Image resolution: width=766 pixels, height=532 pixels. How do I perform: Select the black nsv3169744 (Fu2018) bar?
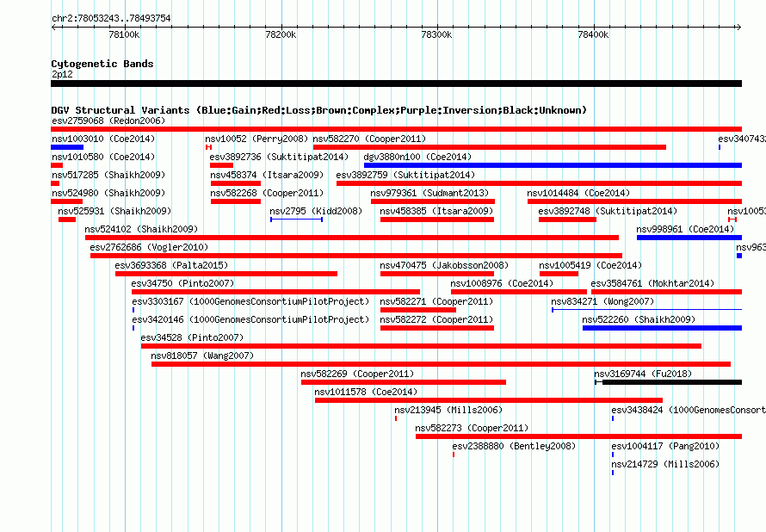coord(668,382)
